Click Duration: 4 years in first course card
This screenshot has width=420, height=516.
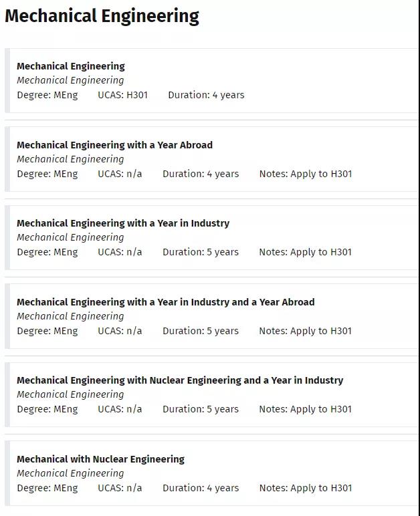pos(207,95)
